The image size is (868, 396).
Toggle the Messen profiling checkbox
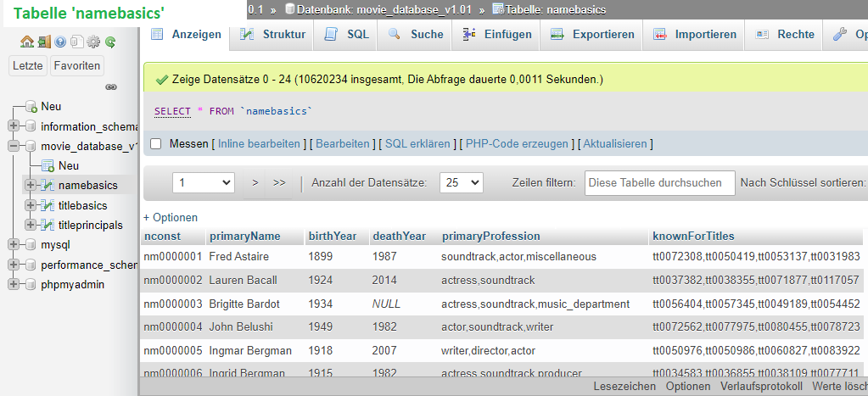156,144
